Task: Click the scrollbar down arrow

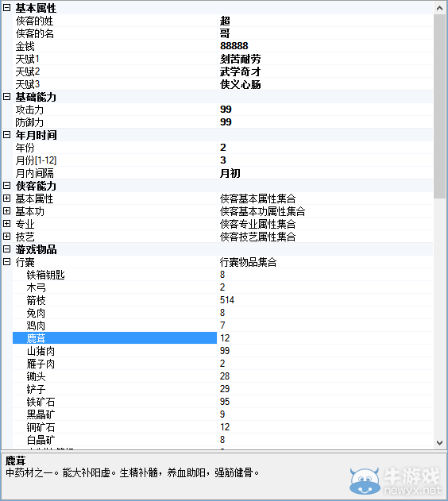Action: point(440,443)
